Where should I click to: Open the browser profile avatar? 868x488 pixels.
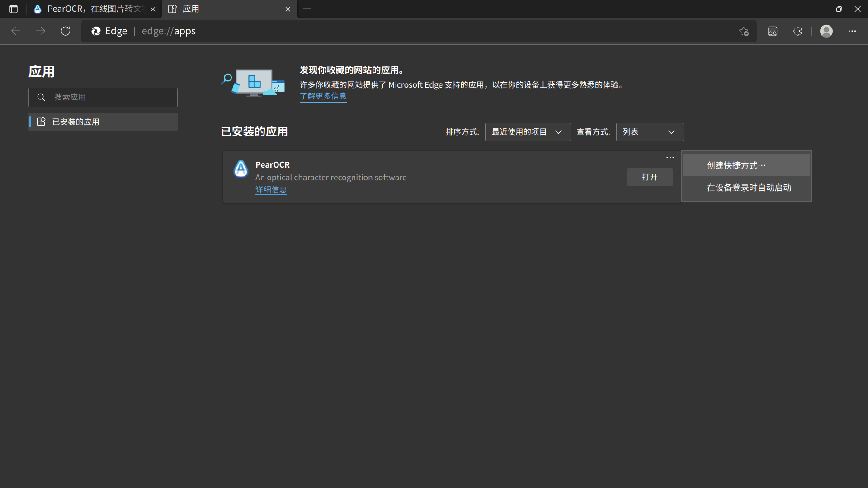[x=826, y=31]
